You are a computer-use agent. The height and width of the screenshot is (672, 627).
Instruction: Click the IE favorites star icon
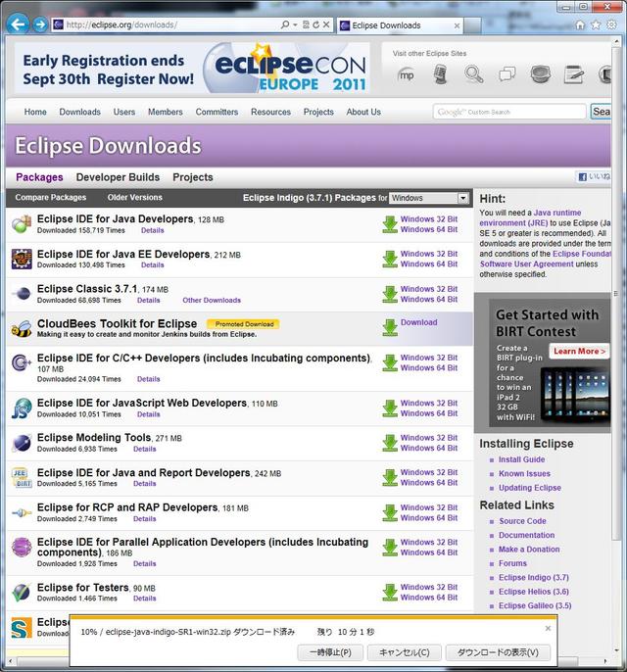coord(595,24)
